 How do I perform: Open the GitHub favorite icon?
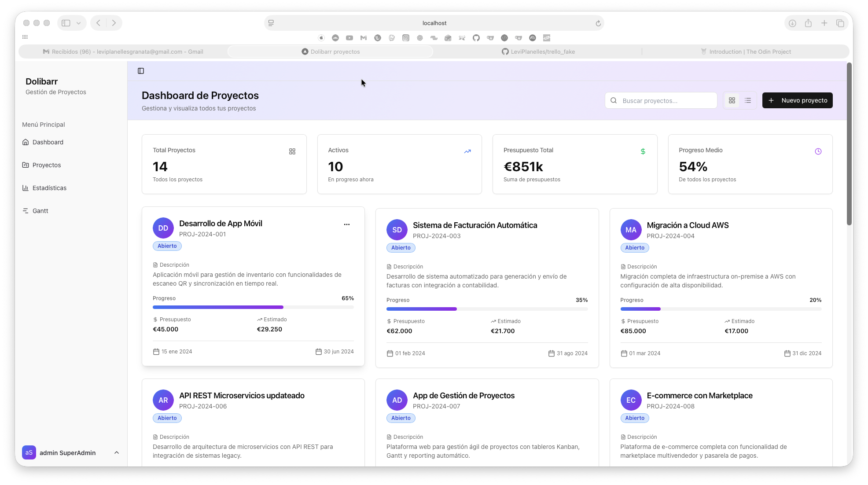pyautogui.click(x=476, y=38)
